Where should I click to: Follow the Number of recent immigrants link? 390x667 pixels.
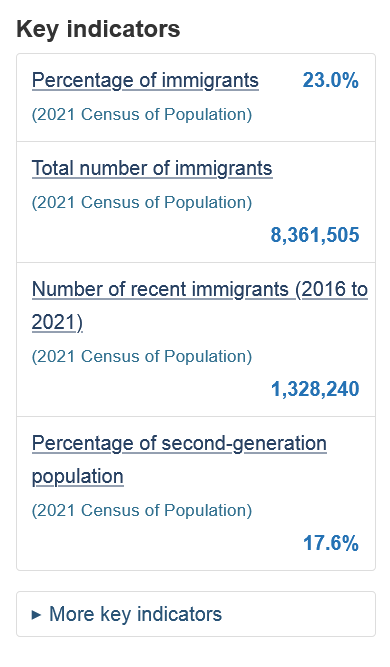coord(199,305)
